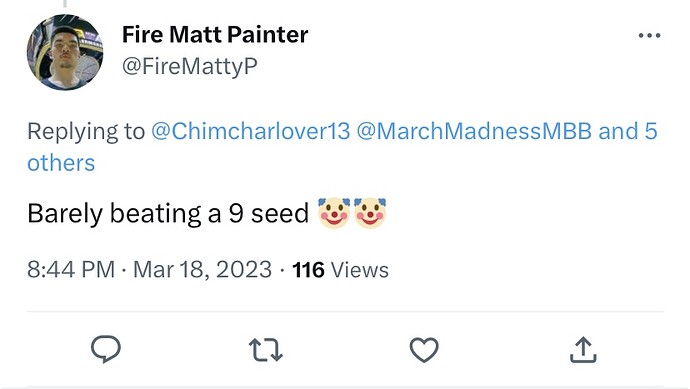Like the tweet with heart icon
The height and width of the screenshot is (389, 690).
[x=424, y=350]
